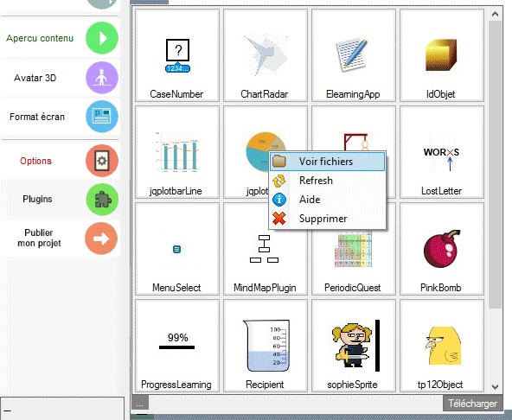Open Options with the gear icon
The height and width of the screenshot is (420, 512).
pyautogui.click(x=102, y=161)
